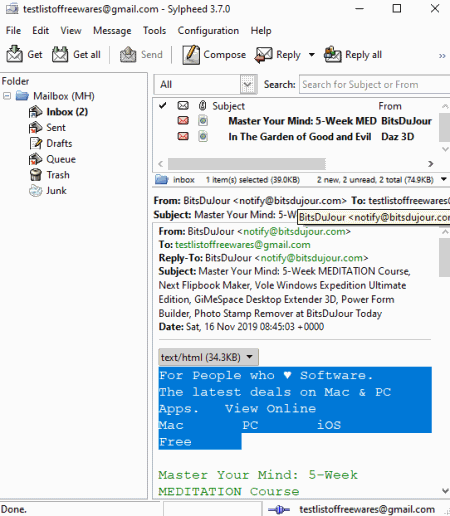Open the Configuration menu

pos(208,31)
